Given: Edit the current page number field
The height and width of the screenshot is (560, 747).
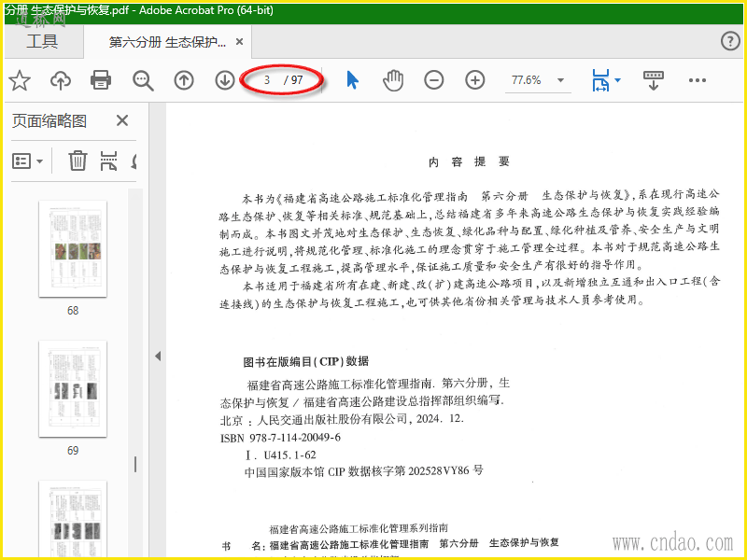Looking at the screenshot, I should 267,80.
